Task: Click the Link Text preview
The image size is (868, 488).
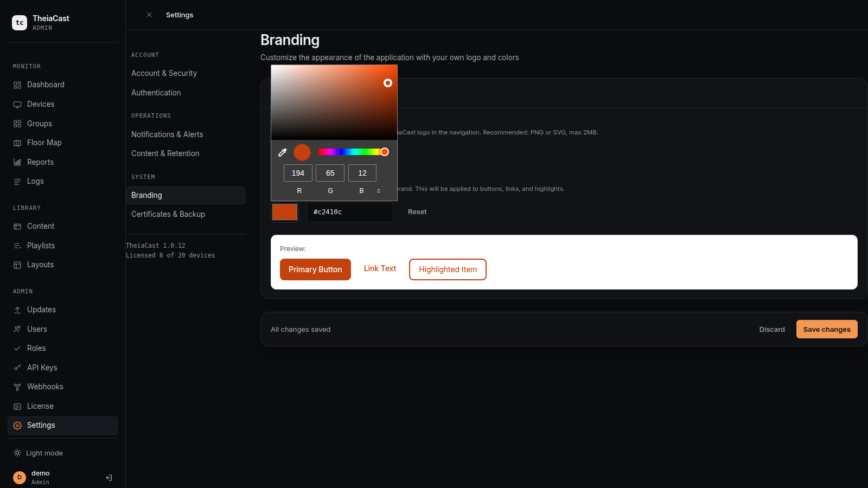Action: [380, 268]
